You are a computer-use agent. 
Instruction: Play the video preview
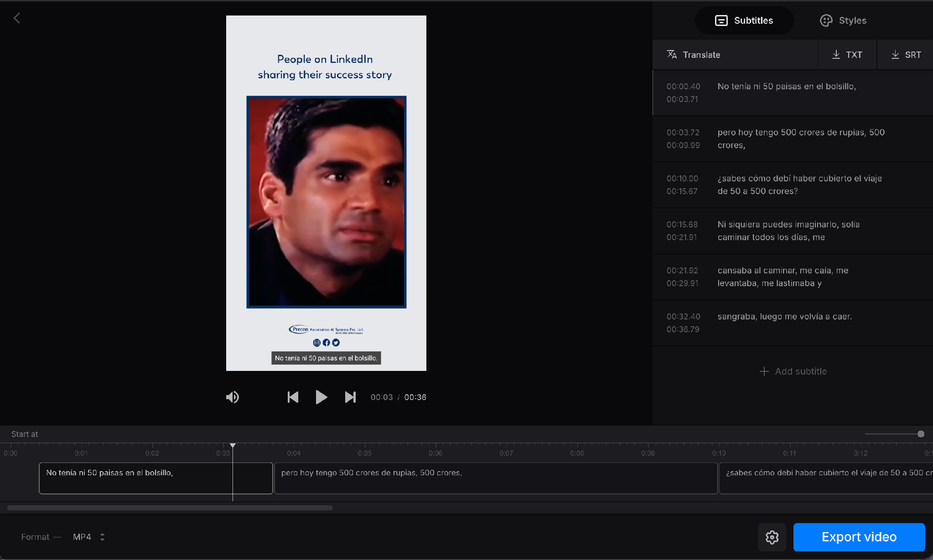pos(321,397)
